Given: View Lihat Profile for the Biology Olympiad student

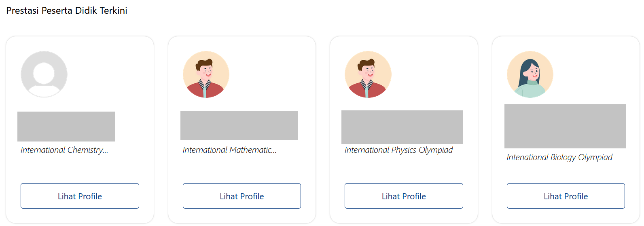Looking at the screenshot, I should pyautogui.click(x=566, y=196).
